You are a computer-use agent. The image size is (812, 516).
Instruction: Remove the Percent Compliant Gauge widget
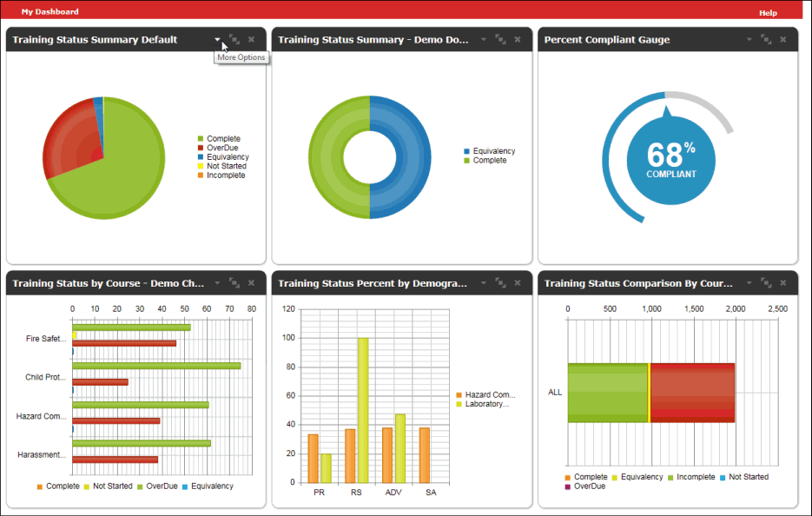[x=783, y=40]
